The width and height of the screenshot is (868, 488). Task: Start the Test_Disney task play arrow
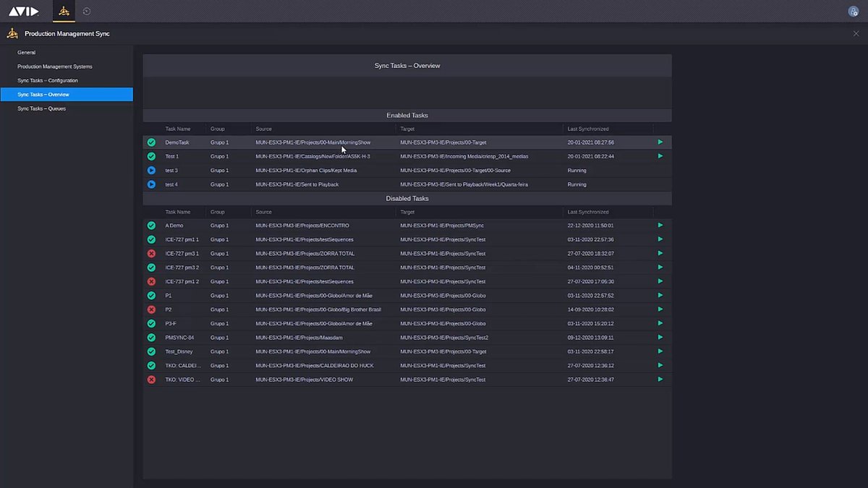click(660, 351)
